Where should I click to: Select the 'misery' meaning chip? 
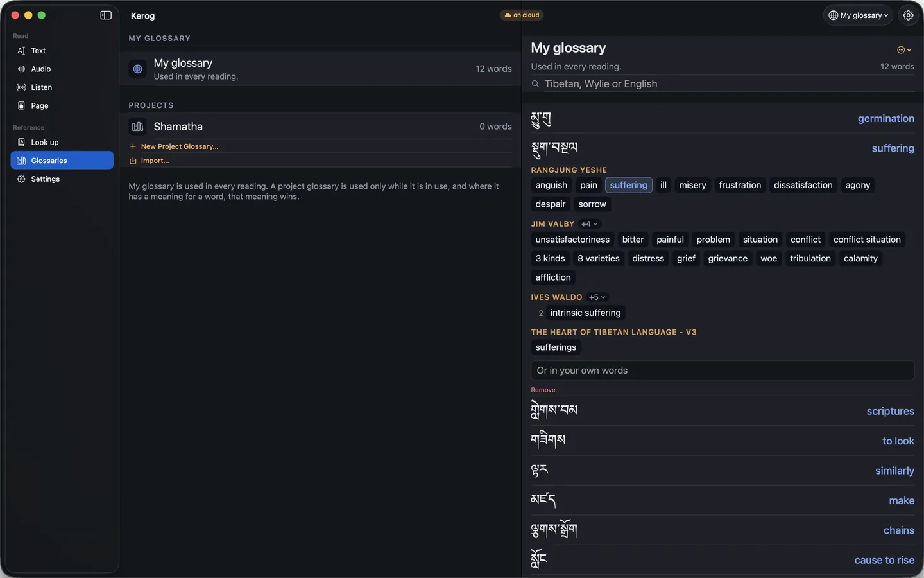pyautogui.click(x=692, y=185)
